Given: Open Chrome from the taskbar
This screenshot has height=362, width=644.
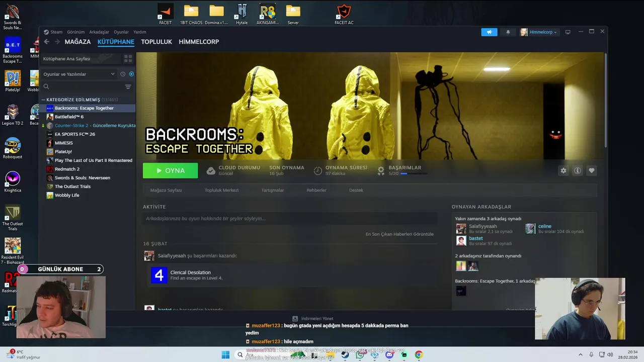Looking at the screenshot, I should pos(419,354).
